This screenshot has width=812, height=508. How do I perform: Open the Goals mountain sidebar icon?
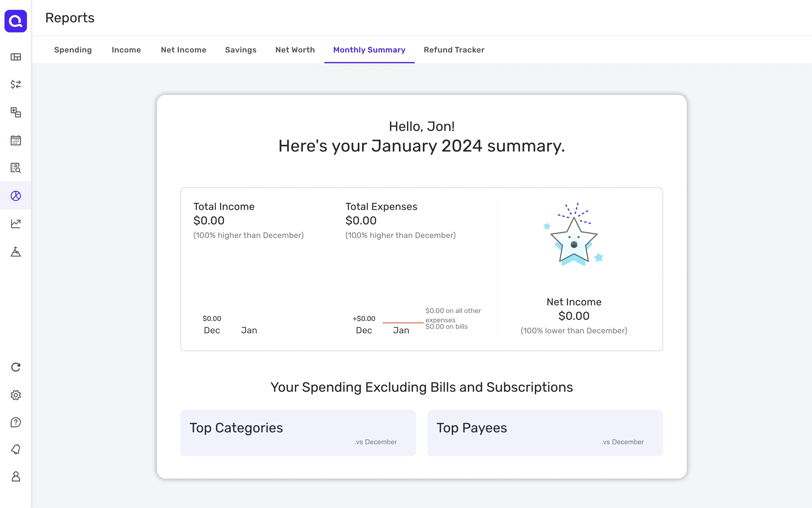[16, 252]
